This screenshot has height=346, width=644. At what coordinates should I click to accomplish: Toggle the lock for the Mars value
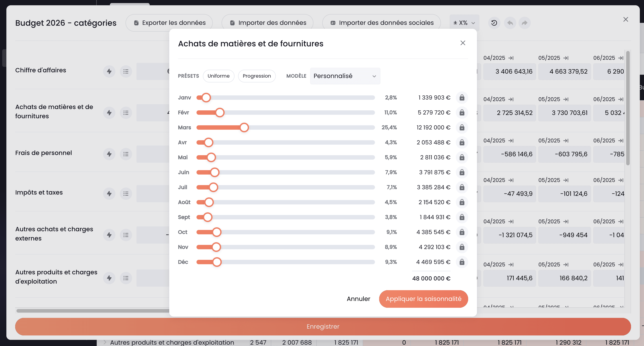462,127
